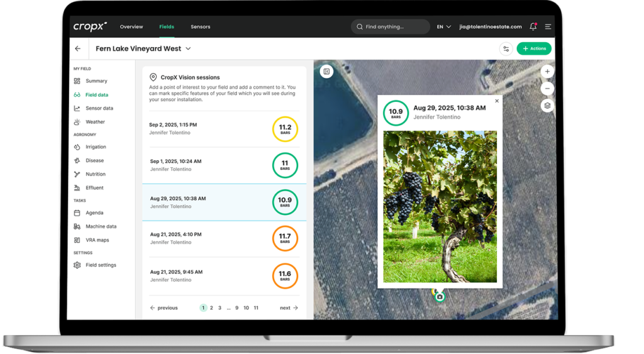Zoom in on the map
Screen dimensions: 644x354
coord(547,72)
